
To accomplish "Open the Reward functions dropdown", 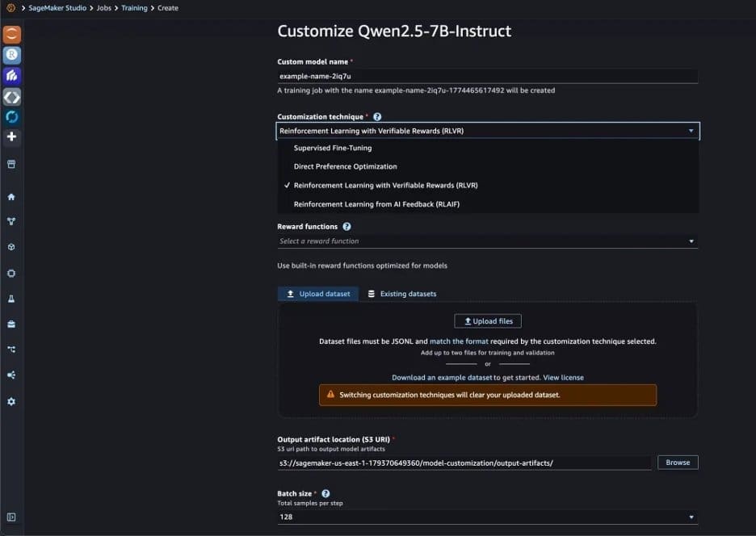I will tap(486, 241).
